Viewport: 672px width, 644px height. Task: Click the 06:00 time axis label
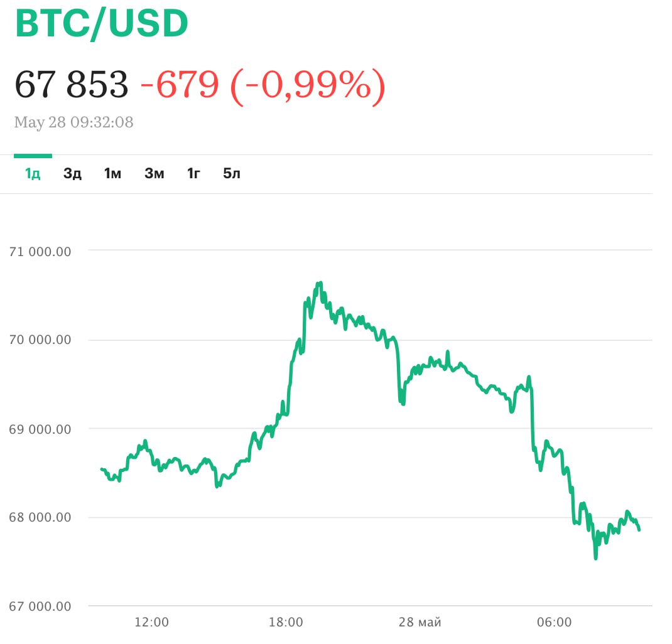(x=555, y=623)
